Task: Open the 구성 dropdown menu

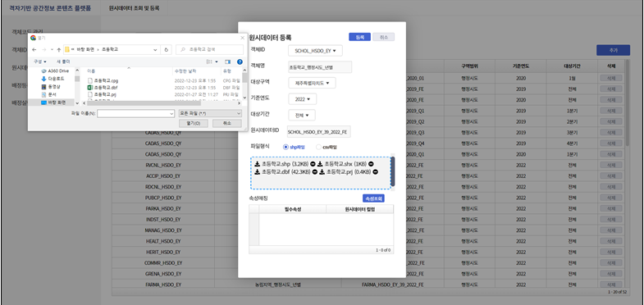Action: (40, 61)
